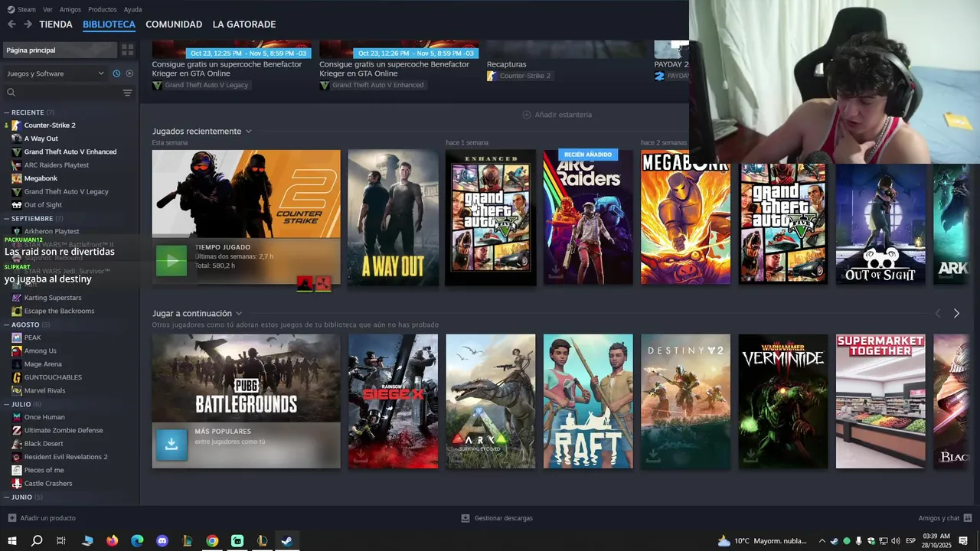Switch library to grid collections view
The height and width of the screenshot is (551, 980).
(128, 50)
